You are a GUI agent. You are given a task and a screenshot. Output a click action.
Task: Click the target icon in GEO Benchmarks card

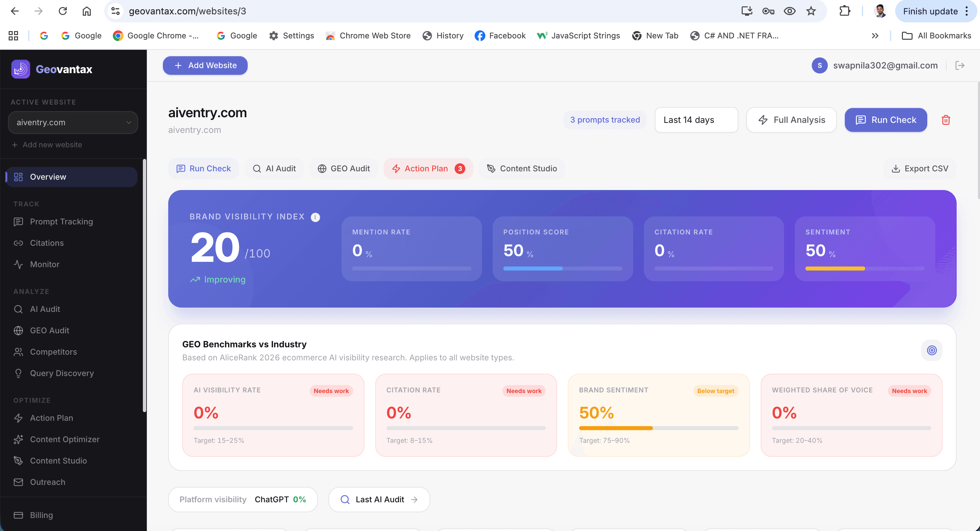(x=931, y=350)
